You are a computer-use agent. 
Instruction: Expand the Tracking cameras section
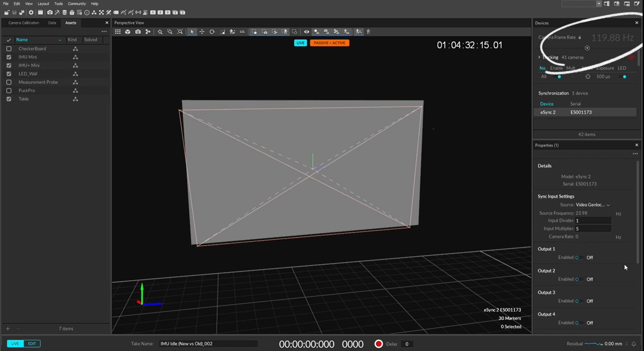coord(539,57)
